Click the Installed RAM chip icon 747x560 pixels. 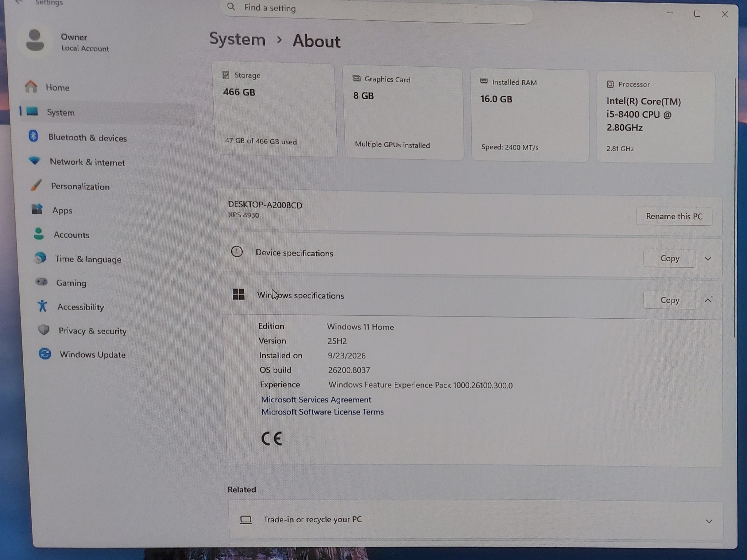(x=484, y=81)
